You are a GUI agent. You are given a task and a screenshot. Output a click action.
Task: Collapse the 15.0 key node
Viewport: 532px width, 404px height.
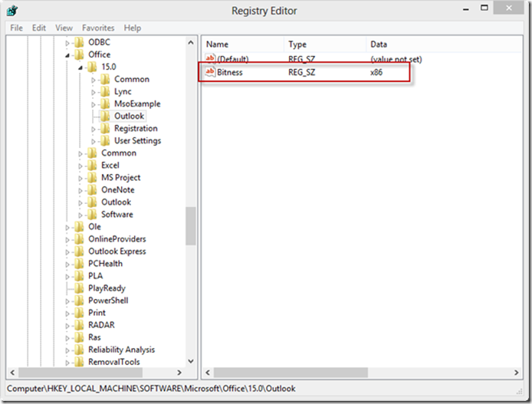(80, 67)
